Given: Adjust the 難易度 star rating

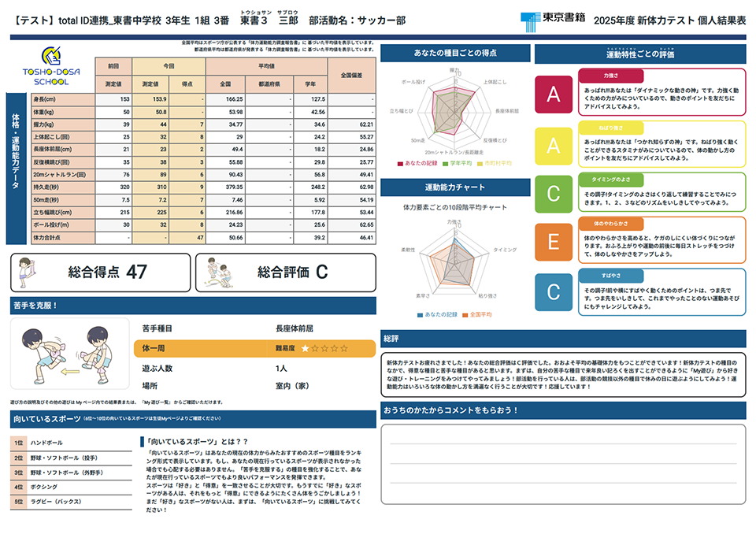Looking at the screenshot, I should pos(325,349).
